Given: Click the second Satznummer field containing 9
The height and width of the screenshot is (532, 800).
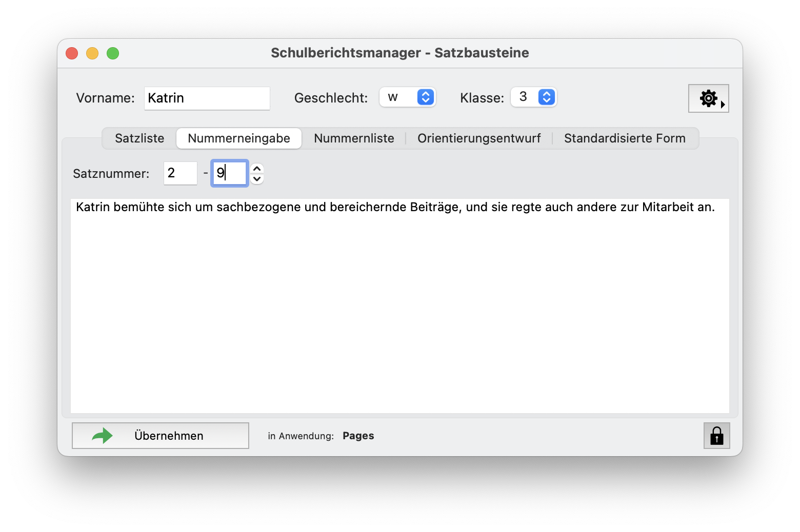Looking at the screenshot, I should 230,173.
